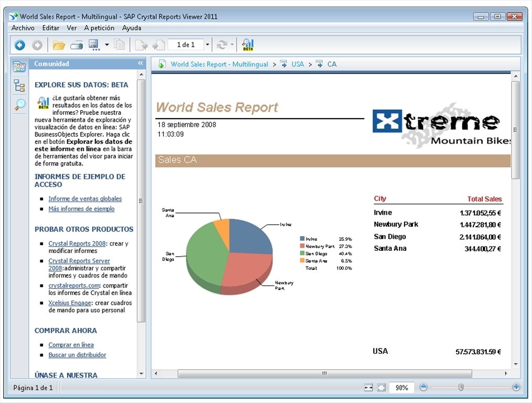Show the Community panel sidebar icon

19,66
